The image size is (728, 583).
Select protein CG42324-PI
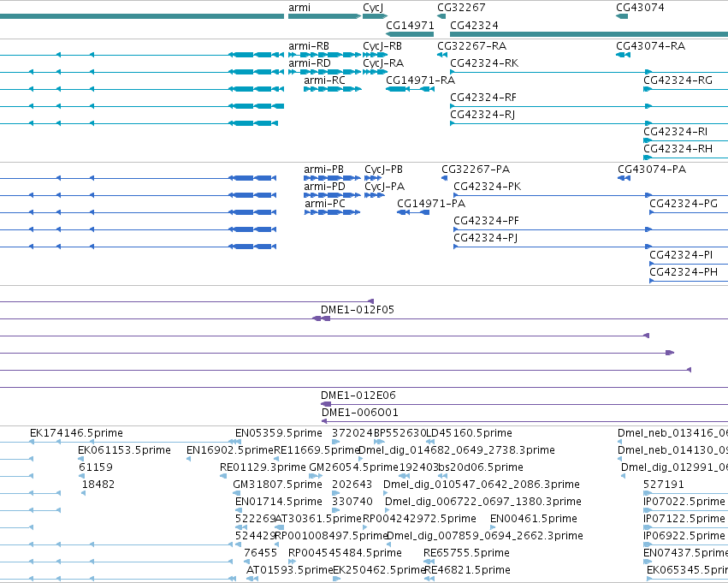pyautogui.click(x=681, y=255)
